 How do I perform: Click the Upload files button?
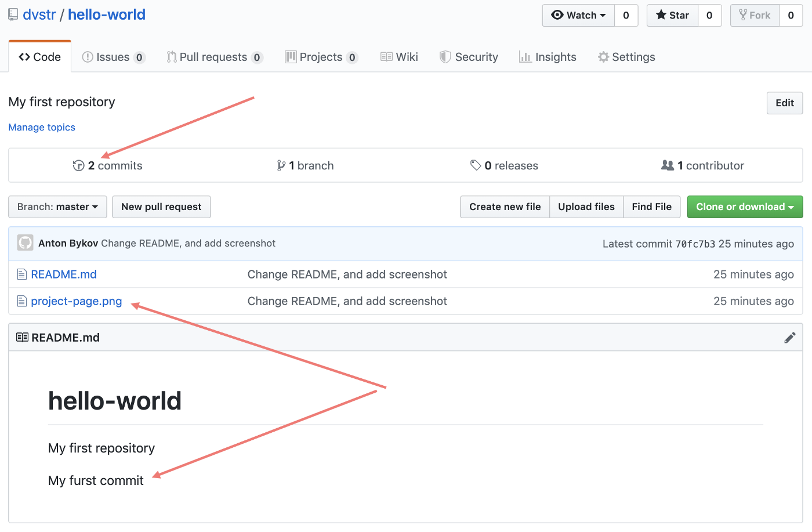[586, 207]
